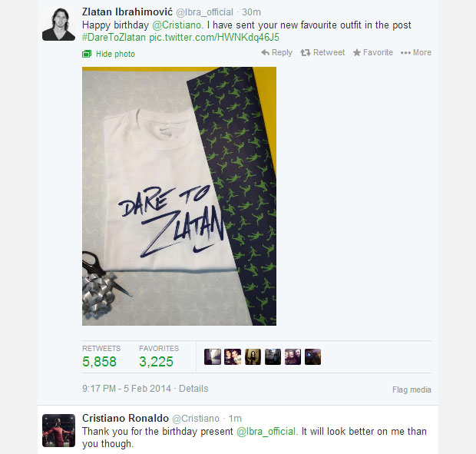Screen dimensions: 476x454
Task: Click Flag media
Action: click(x=412, y=389)
